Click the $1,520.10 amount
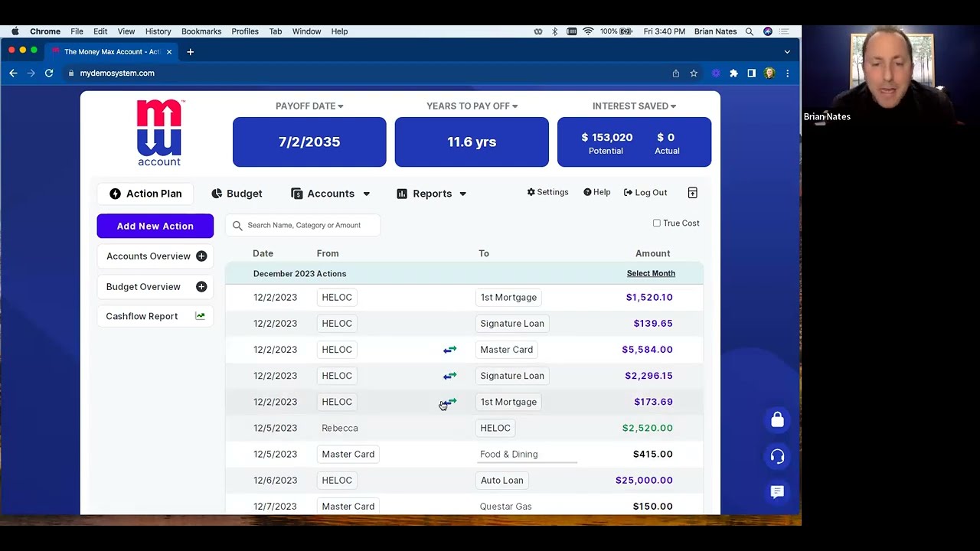The image size is (980, 551). pos(649,298)
